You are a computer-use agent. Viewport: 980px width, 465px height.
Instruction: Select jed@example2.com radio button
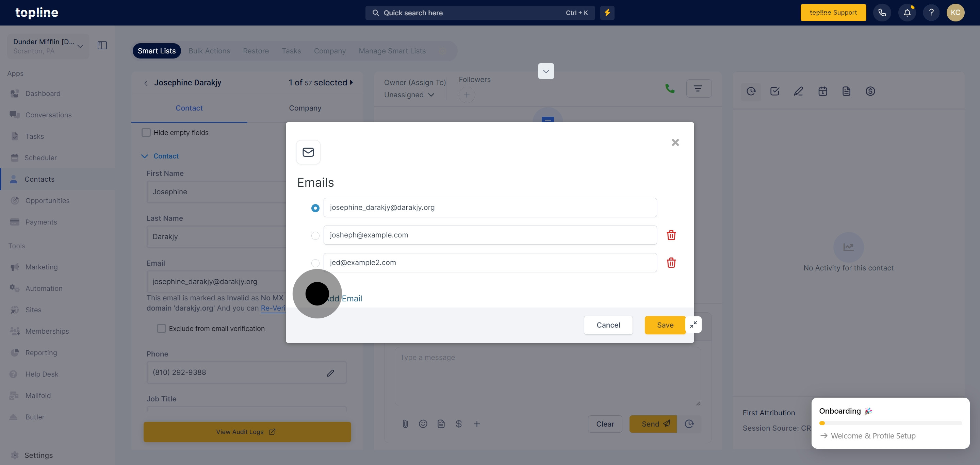tap(315, 263)
